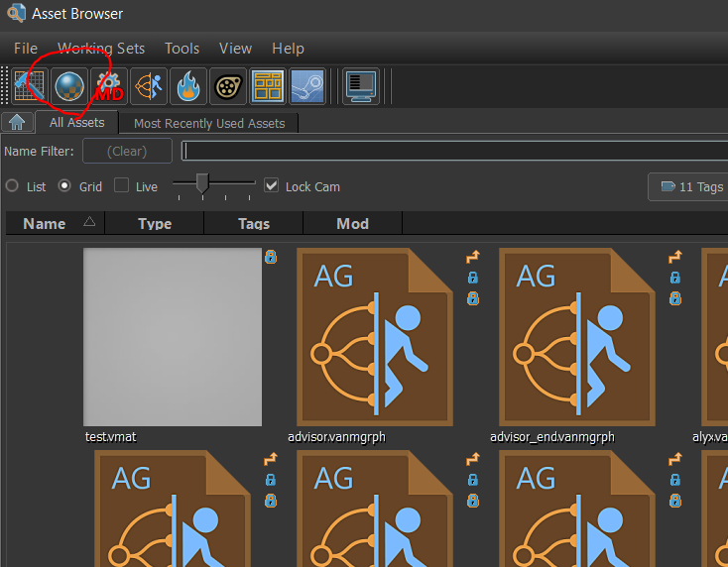Select the test.vmat material thumbnail
Screen dimensions: 728x567
click(173, 337)
